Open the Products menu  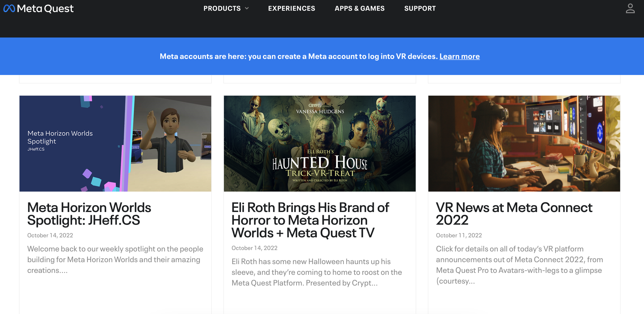point(222,9)
